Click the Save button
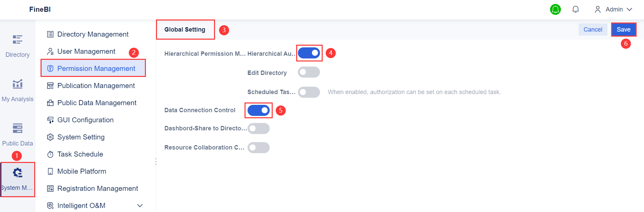 click(x=624, y=30)
